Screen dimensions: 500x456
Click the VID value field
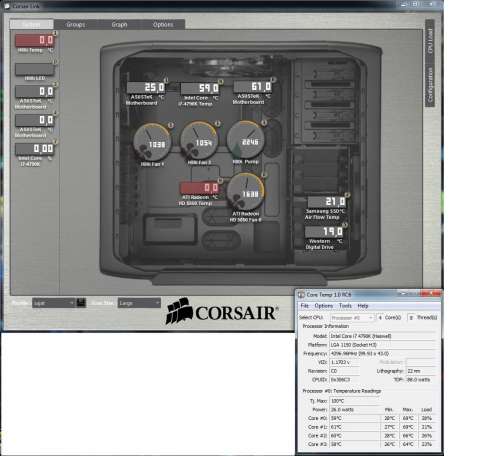pyautogui.click(x=345, y=362)
